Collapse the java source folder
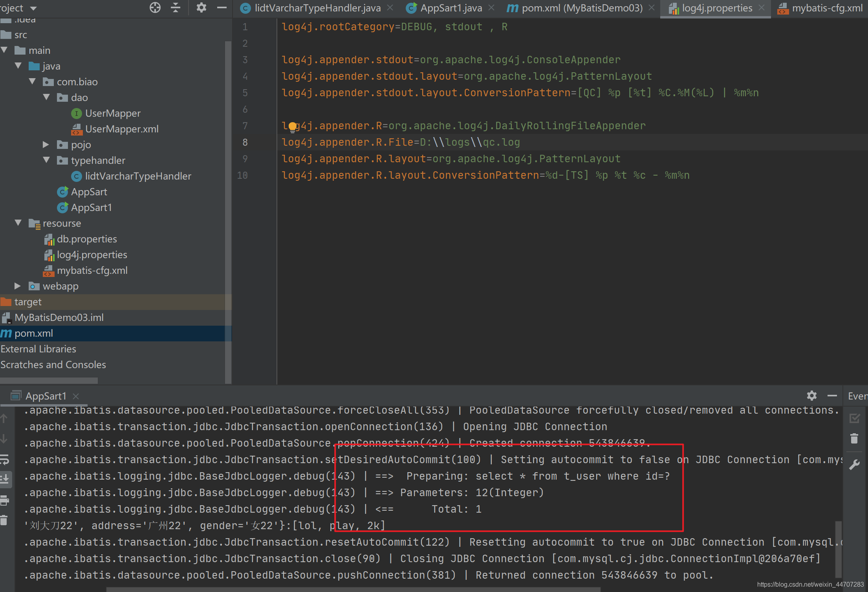 coord(18,66)
